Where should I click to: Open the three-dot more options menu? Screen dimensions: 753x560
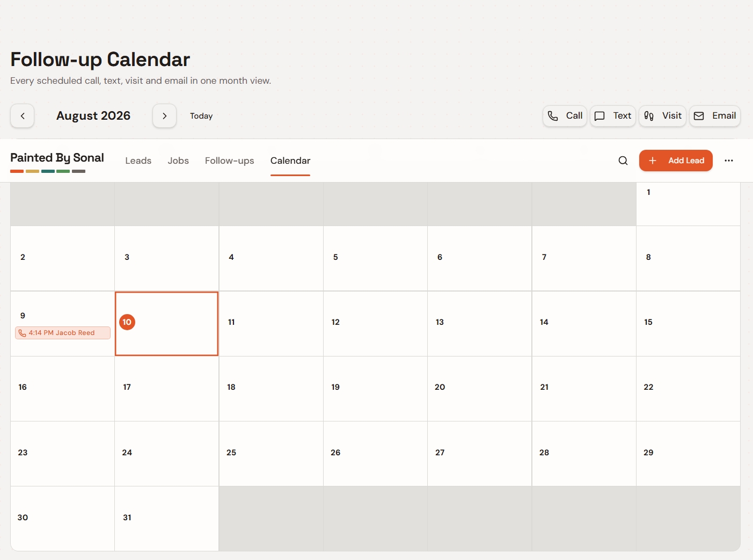[729, 161]
